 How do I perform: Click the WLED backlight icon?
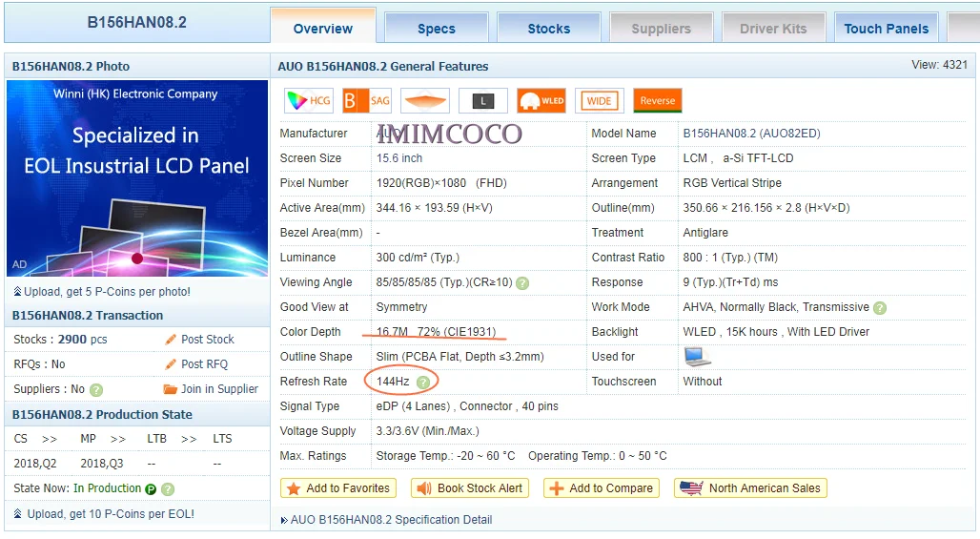coord(541,101)
